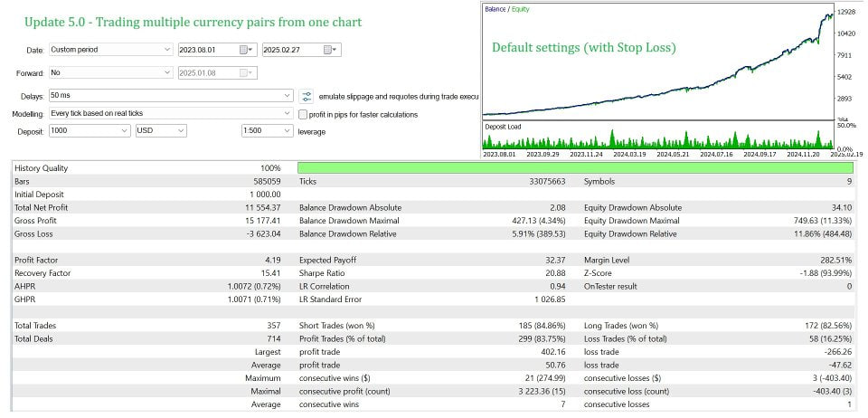868x418 pixels.
Task: Open the 1:500 leverage dropdown
Action: pos(286,131)
